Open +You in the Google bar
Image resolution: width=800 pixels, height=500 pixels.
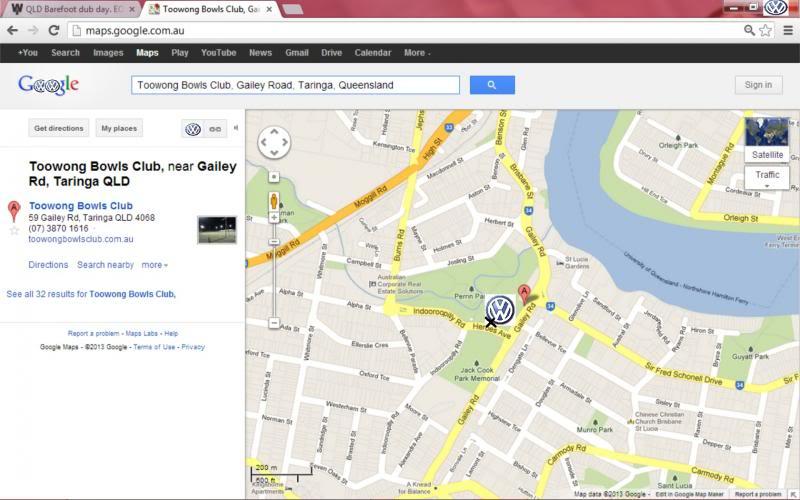pos(28,53)
